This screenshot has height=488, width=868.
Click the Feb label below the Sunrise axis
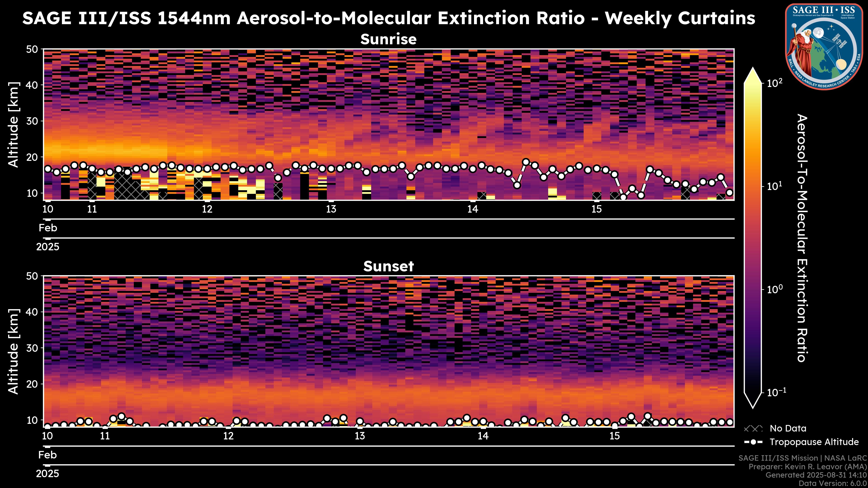pos(48,228)
